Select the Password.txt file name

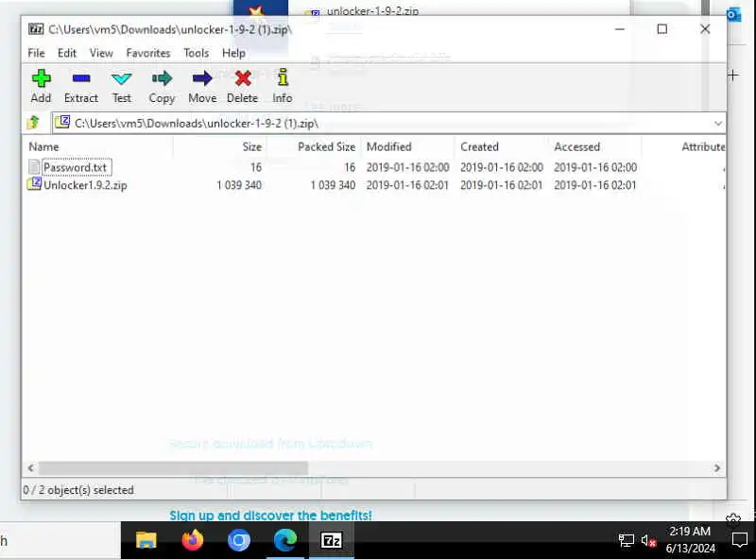[x=76, y=167]
